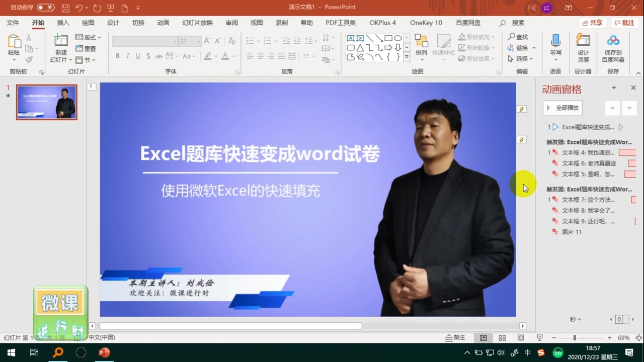The height and width of the screenshot is (362, 644).
Task: Start slide show from status bar icon
Action: pyautogui.click(x=539, y=338)
